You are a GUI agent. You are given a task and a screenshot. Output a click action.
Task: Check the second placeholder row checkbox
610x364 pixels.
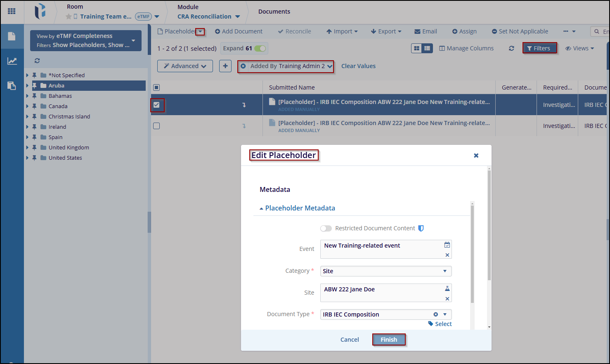click(156, 126)
